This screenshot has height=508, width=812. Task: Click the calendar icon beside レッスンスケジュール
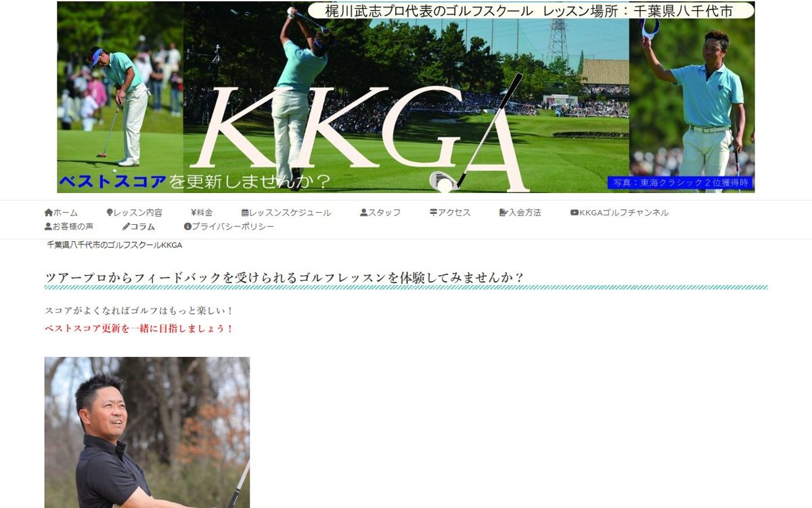245,213
